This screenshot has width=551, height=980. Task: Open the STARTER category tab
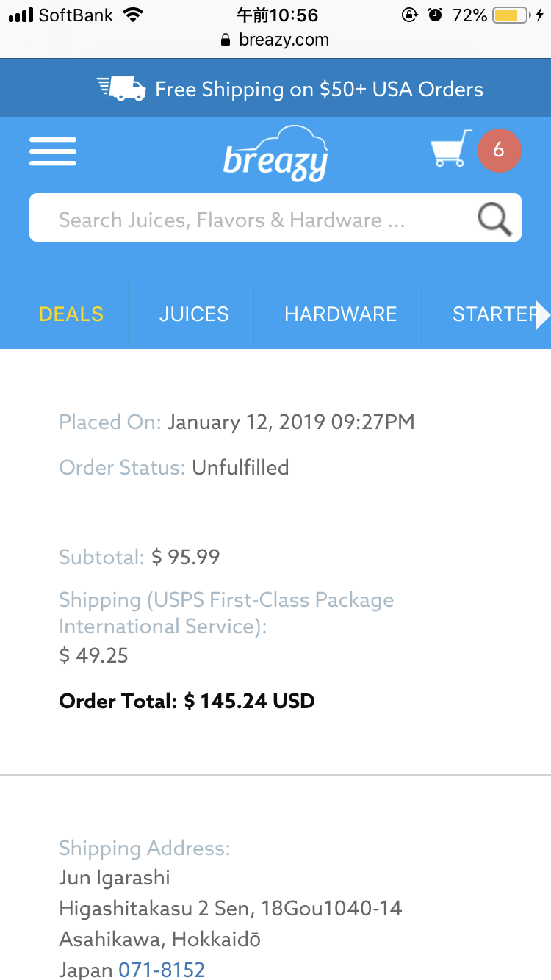point(494,314)
